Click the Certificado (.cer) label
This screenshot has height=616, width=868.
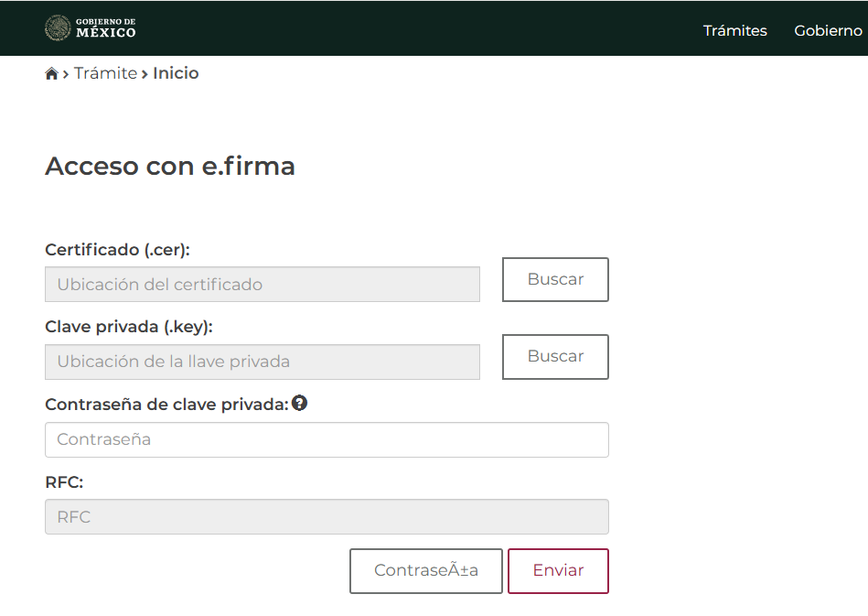[117, 250]
